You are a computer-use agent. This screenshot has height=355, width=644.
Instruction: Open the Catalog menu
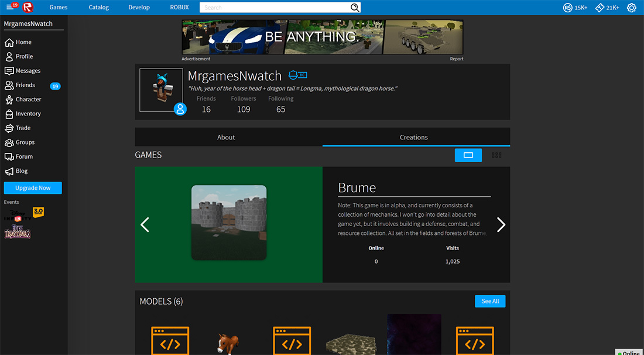98,8
